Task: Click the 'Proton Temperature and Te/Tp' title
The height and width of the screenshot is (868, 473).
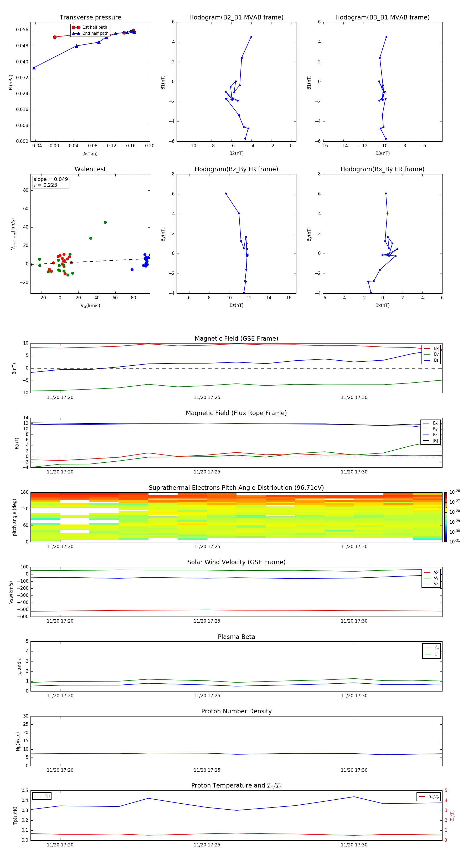Action: [x=236, y=785]
